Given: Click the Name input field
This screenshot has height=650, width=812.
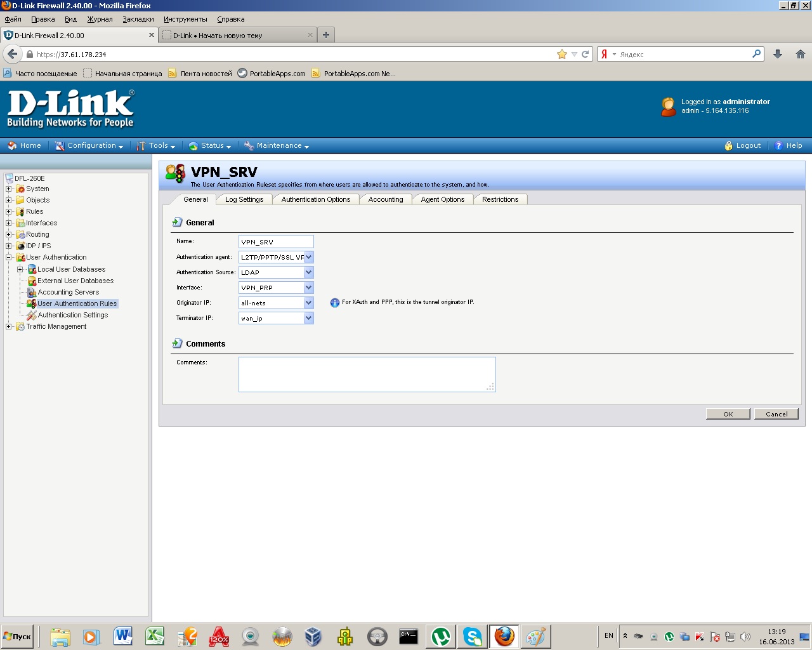Looking at the screenshot, I should 276,242.
